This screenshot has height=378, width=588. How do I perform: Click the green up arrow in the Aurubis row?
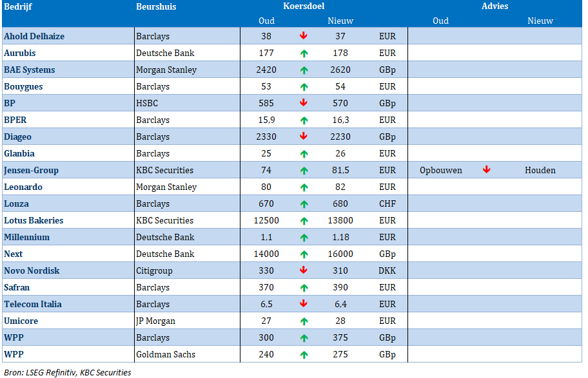[x=304, y=53]
